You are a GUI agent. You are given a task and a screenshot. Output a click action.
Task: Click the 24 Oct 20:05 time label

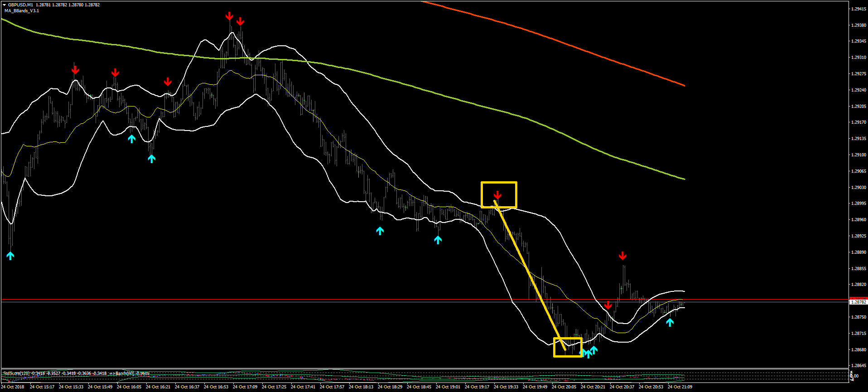pyautogui.click(x=564, y=387)
